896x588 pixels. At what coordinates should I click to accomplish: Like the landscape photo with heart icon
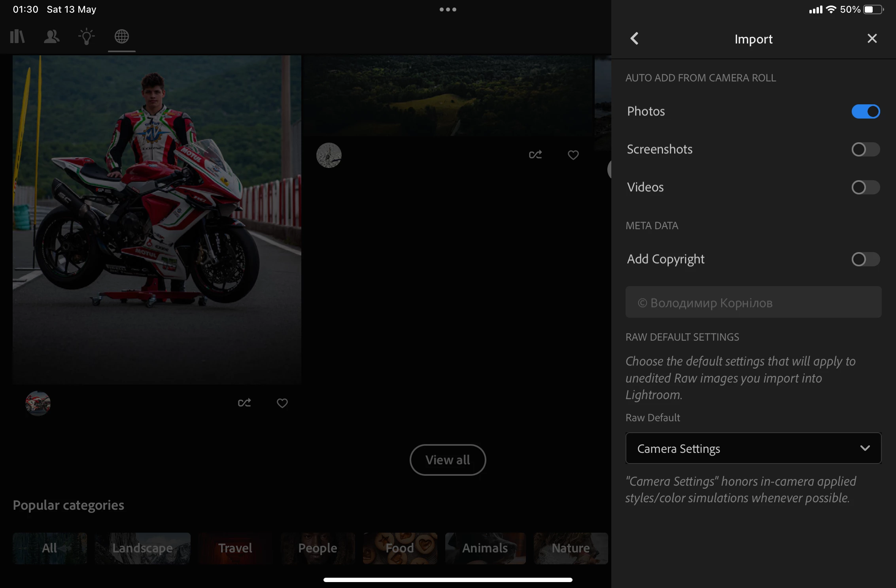tap(573, 155)
